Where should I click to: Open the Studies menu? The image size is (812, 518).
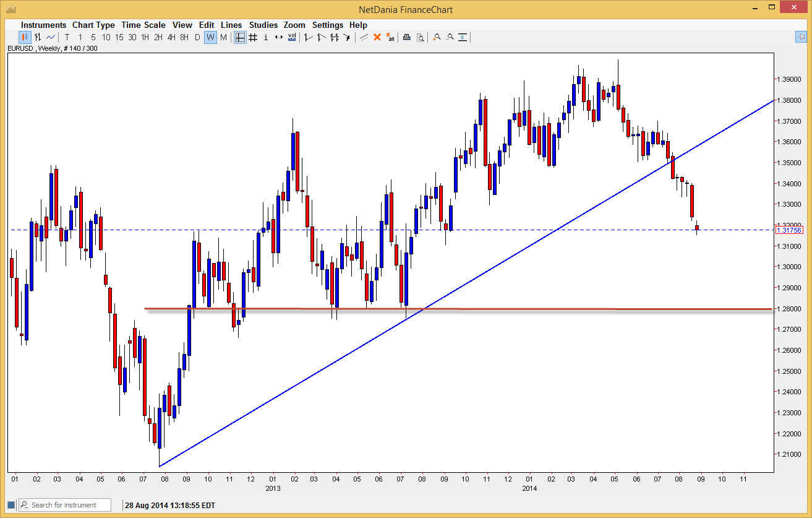(263, 25)
